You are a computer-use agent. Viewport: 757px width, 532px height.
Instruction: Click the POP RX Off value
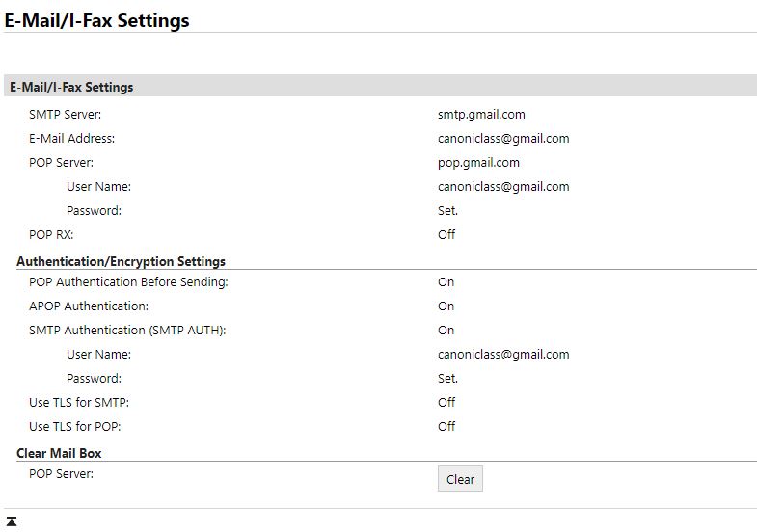446,234
